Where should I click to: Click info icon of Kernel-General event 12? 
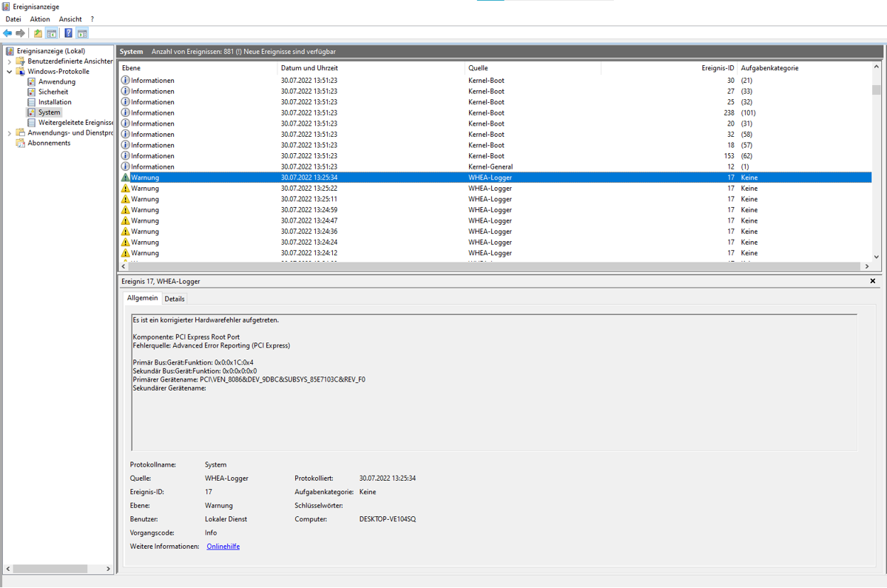126,166
